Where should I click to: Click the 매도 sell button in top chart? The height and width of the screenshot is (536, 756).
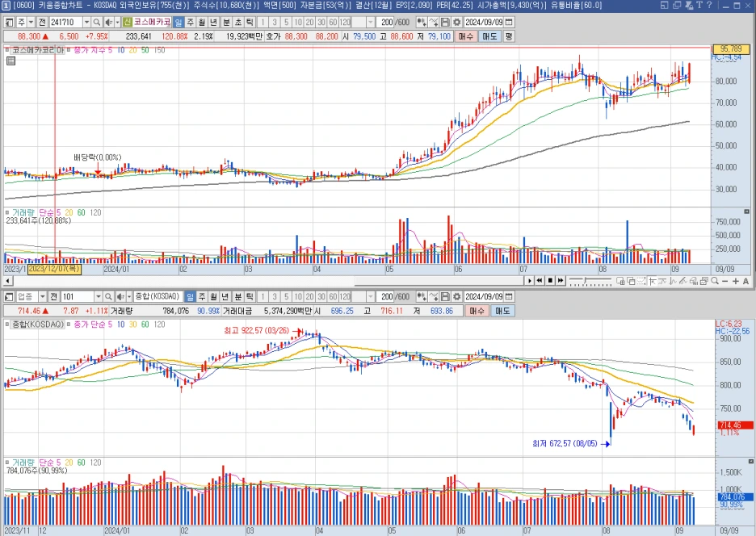[489, 36]
